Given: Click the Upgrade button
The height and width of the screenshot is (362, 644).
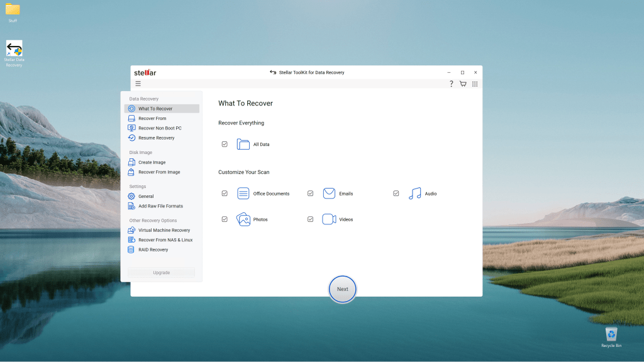Looking at the screenshot, I should 161,273.
